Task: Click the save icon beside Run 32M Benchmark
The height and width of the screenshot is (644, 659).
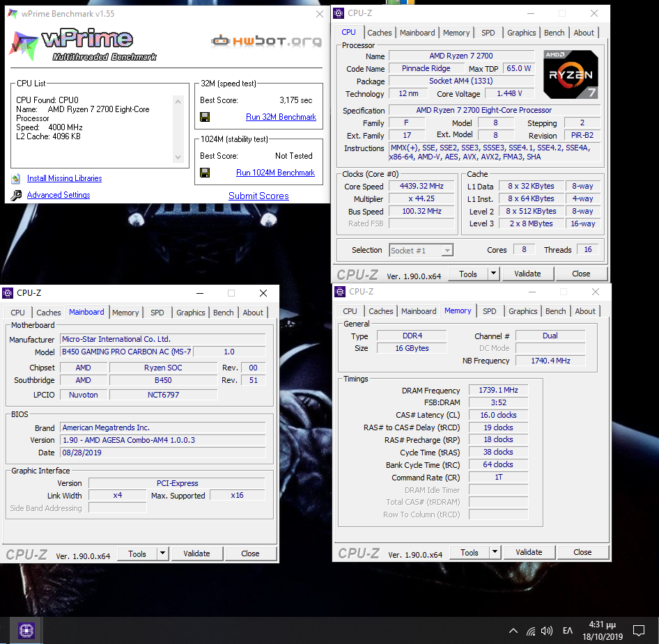Action: [x=205, y=117]
